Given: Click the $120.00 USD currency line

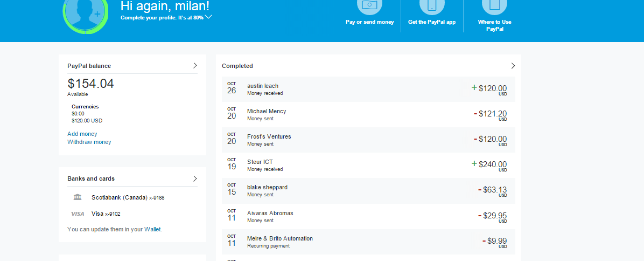Looking at the screenshot, I should click(x=87, y=121).
